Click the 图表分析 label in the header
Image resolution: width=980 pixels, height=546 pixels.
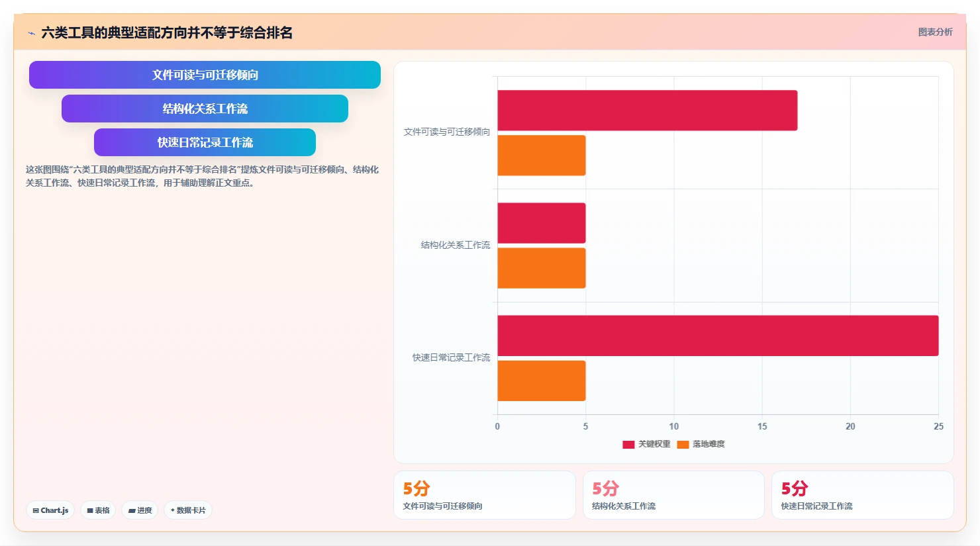[935, 32]
